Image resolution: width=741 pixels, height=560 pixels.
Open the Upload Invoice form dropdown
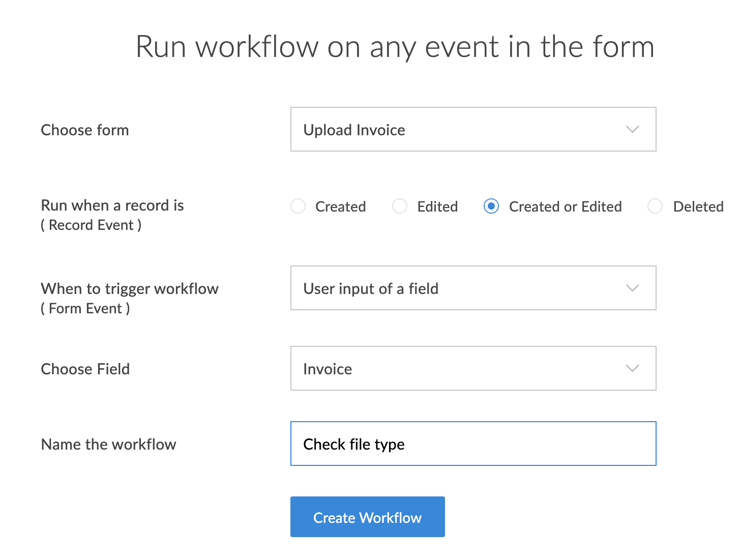pyautogui.click(x=458, y=129)
